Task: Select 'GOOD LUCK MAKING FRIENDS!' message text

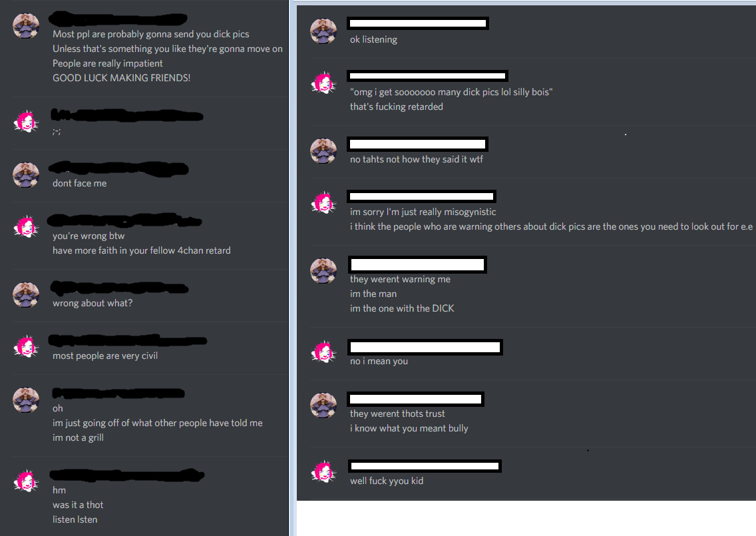Action: click(x=122, y=78)
